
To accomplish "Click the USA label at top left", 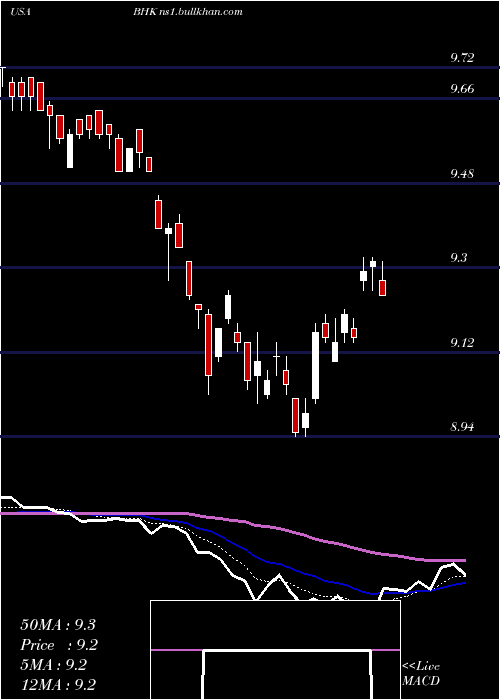I will 20,12.
